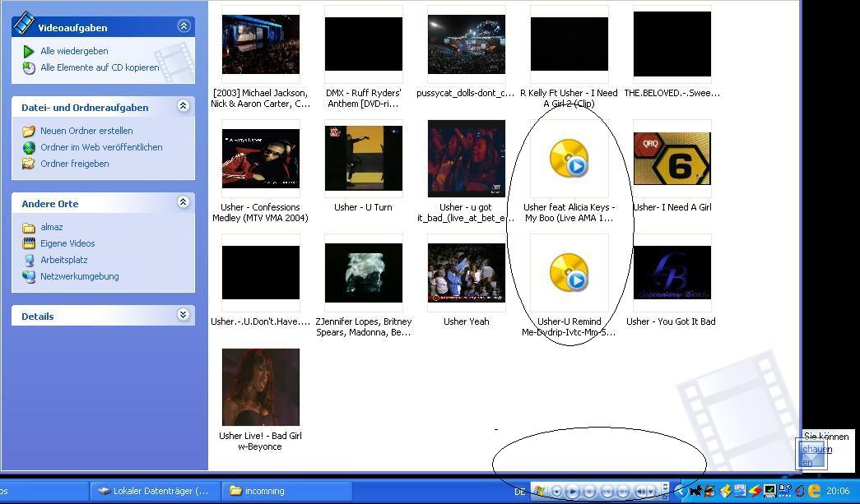Viewport: 860px width, 504px height.
Task: Show hidden tray icons arrow
Action: [681, 492]
